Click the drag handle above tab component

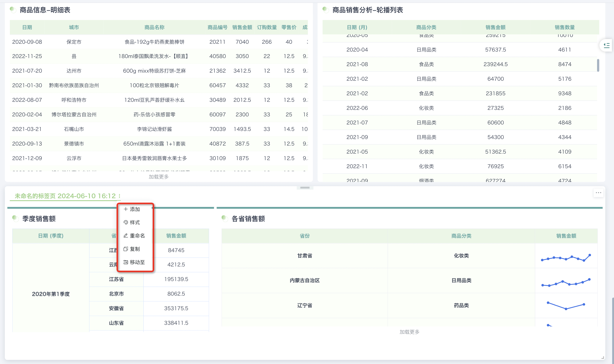coord(305,188)
